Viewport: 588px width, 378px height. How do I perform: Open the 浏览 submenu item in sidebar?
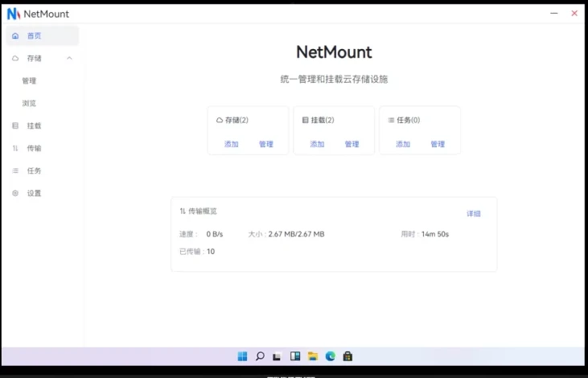pos(29,103)
